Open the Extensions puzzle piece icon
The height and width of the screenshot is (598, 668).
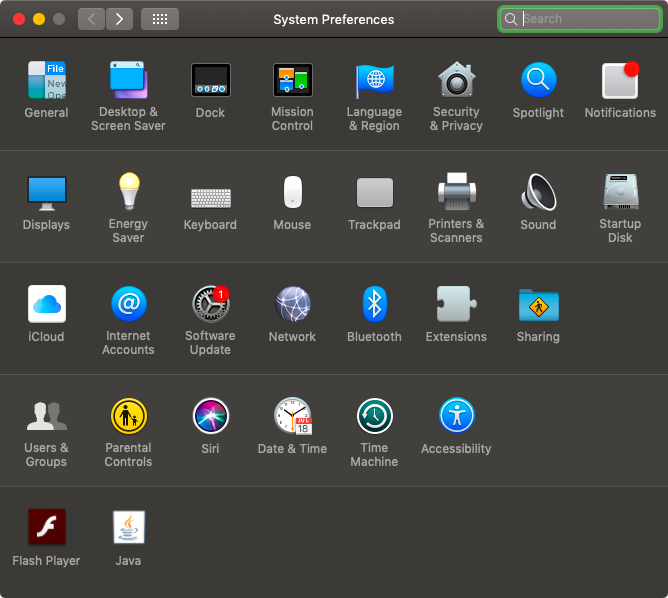pyautogui.click(x=457, y=304)
